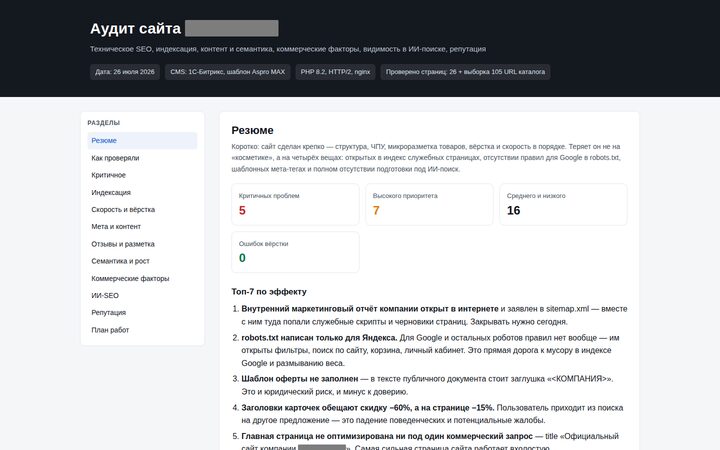Click list item Шаблон оферты не заполнен
The image size is (720, 450).
434,385
